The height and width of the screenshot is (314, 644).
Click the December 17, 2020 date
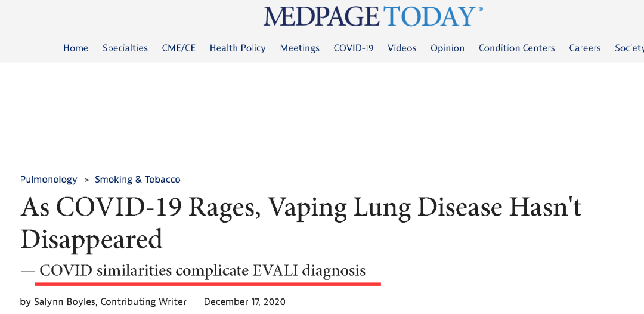[244, 302]
